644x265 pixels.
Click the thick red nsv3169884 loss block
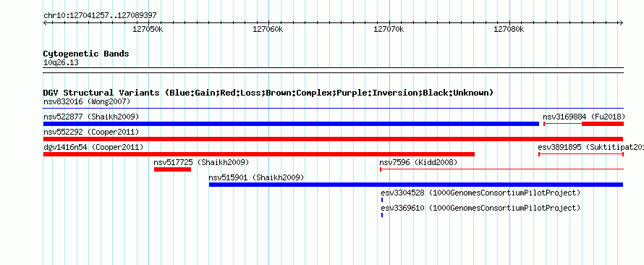pyautogui.click(x=603, y=124)
